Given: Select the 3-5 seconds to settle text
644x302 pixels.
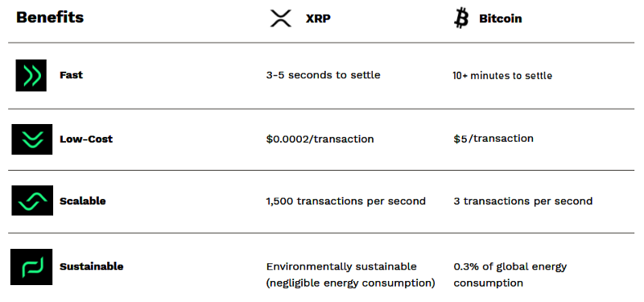Looking at the screenshot, I should click(x=323, y=75).
